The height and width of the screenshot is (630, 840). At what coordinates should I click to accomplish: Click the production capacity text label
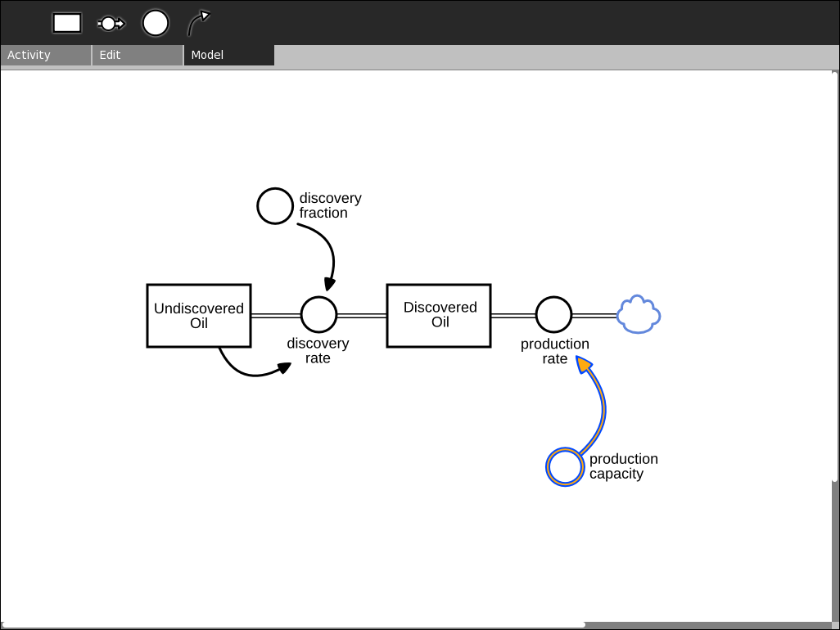623,466
